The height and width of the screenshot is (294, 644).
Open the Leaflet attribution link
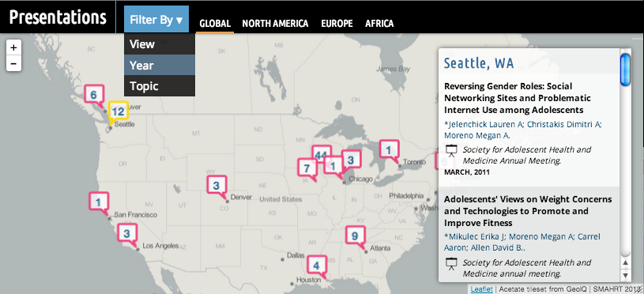482,289
